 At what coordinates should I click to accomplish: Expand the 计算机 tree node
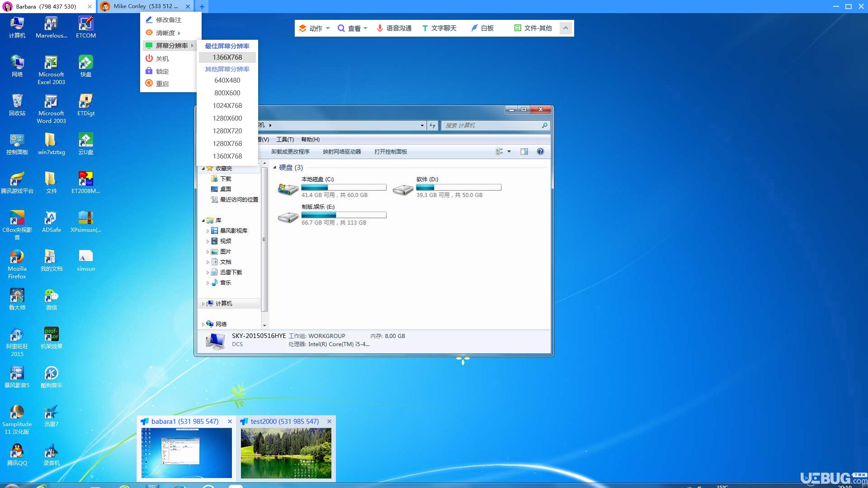click(203, 304)
